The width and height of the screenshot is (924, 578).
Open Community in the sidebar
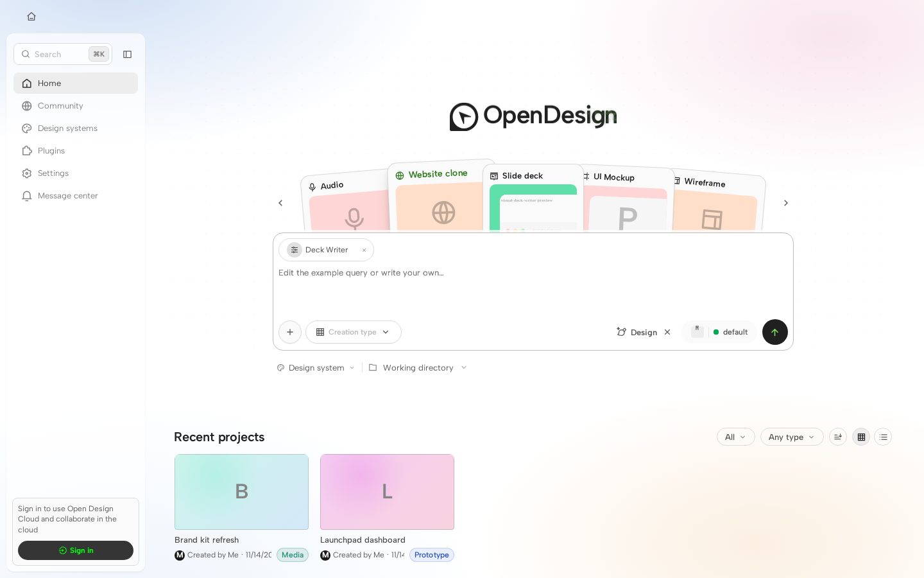76,106
